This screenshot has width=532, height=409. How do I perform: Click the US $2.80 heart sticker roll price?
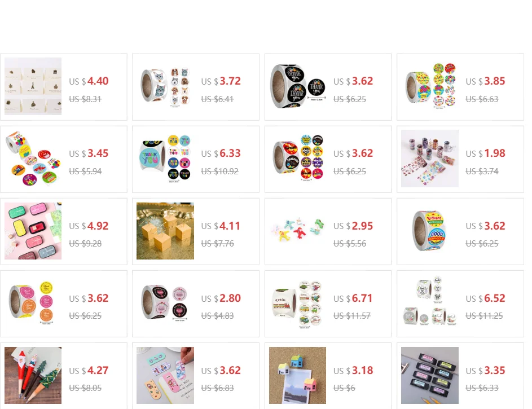[x=221, y=298]
